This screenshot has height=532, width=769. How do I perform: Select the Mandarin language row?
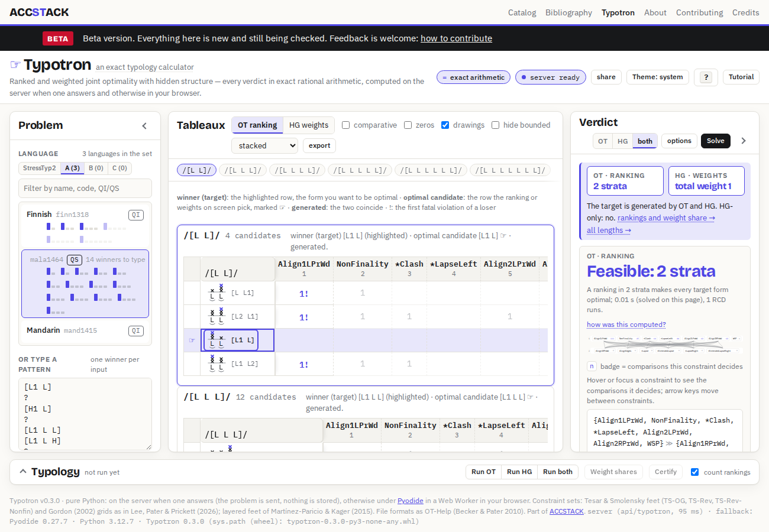[x=85, y=330]
